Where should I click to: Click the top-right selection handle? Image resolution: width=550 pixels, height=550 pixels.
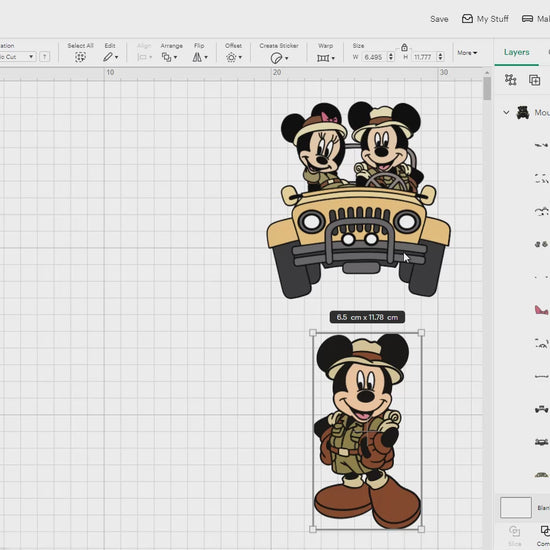point(421,333)
